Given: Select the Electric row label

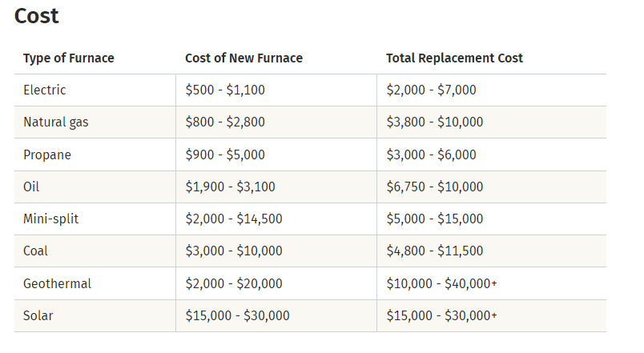Looking at the screenshot, I should point(44,90).
